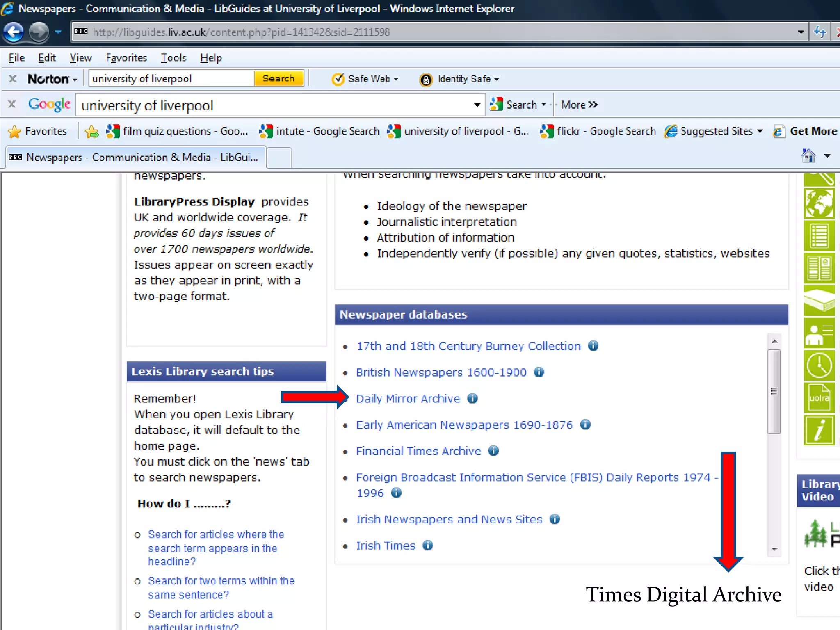Image resolution: width=840 pixels, height=630 pixels.
Task: Open flickr Google Search favorite
Action: [x=598, y=131]
